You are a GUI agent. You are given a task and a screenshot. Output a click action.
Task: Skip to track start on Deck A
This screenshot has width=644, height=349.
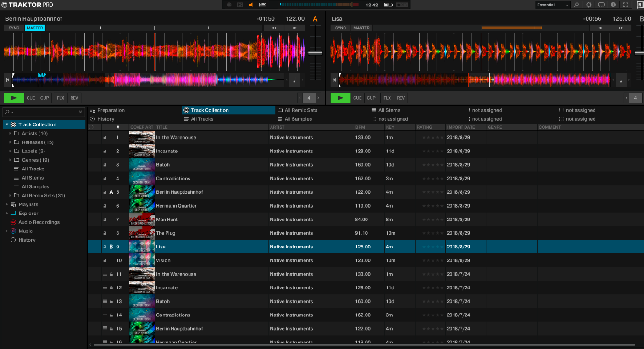pos(7,80)
